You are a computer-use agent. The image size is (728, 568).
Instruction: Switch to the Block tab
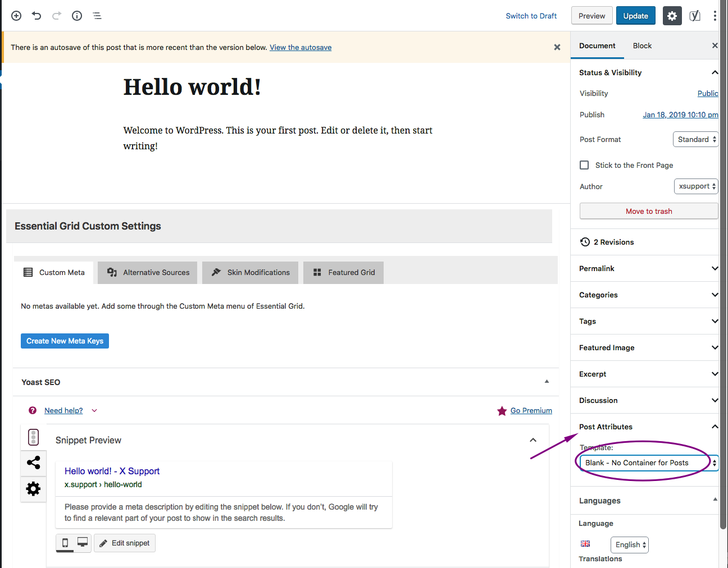click(x=642, y=45)
